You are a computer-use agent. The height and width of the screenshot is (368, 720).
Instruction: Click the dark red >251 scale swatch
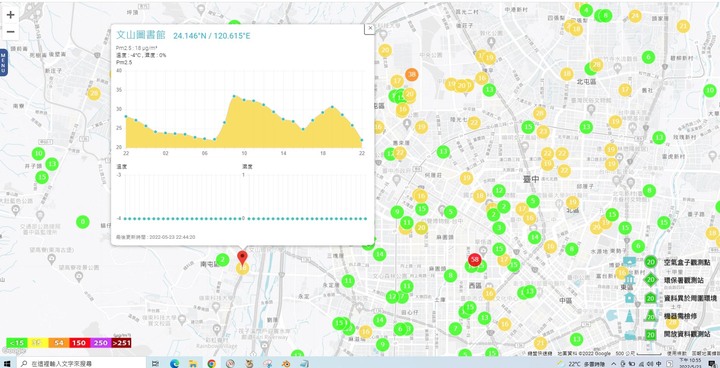click(x=121, y=343)
